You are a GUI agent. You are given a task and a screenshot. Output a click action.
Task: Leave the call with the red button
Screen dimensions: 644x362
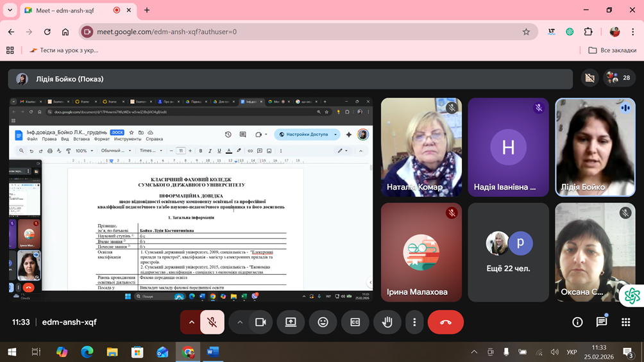click(445, 322)
